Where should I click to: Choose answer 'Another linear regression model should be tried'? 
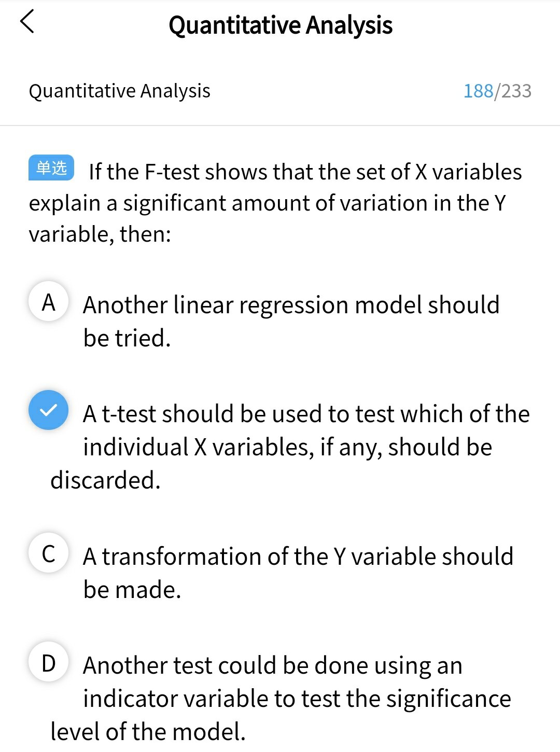[290, 305]
